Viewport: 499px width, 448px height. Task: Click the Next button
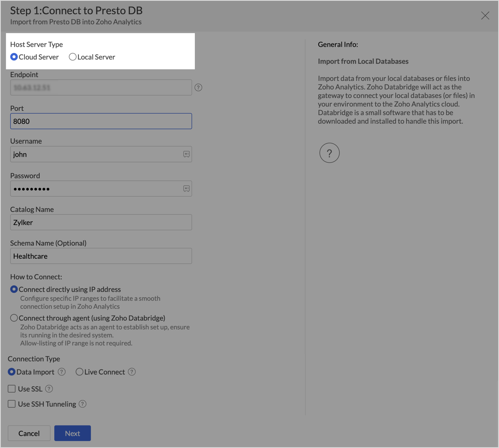[73, 433]
